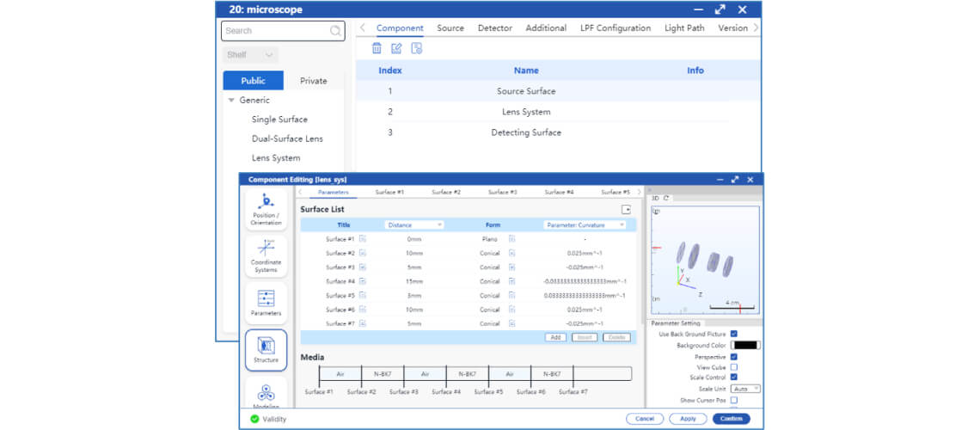Click the rotate icon beside the 3D label
The image size is (980, 430).
coord(666,199)
